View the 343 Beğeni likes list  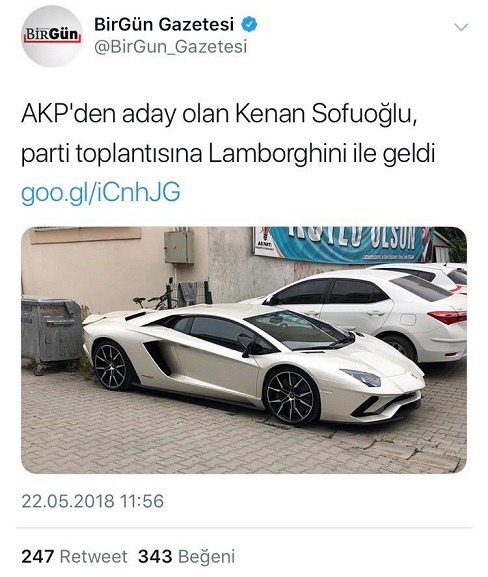point(186,557)
